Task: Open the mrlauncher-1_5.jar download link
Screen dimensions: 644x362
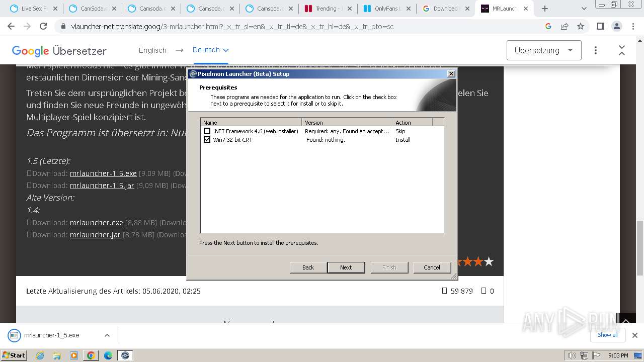Action: [x=102, y=186]
